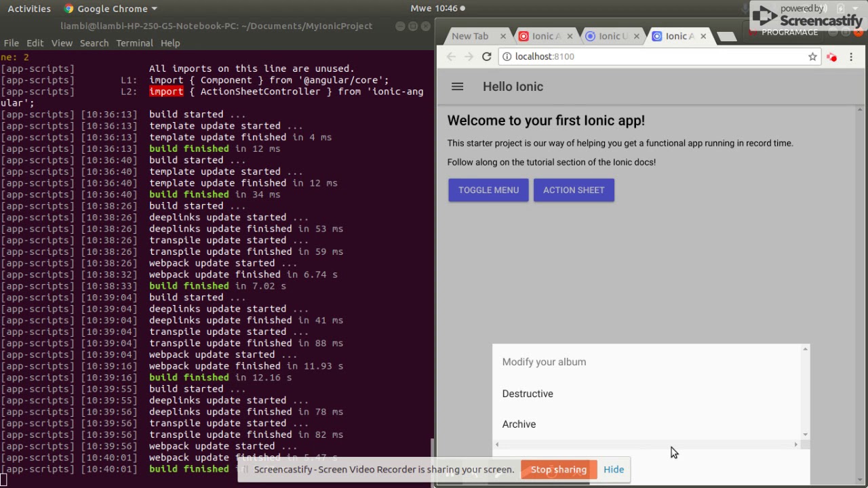Close the active Ionic A tab

[x=703, y=36]
